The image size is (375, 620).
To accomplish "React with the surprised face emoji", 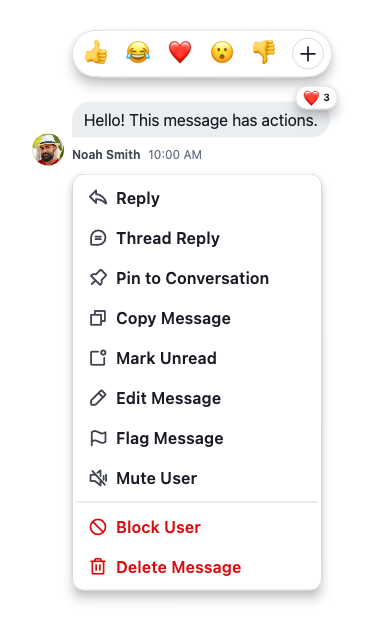I will point(222,53).
